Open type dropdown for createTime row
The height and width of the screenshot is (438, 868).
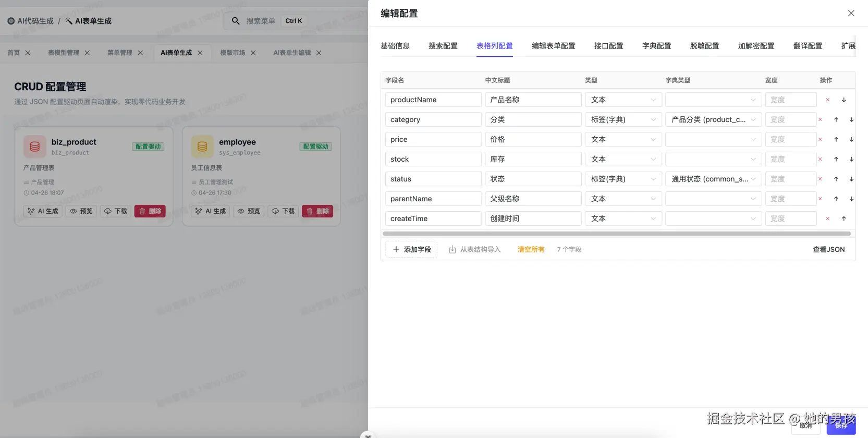tap(623, 218)
